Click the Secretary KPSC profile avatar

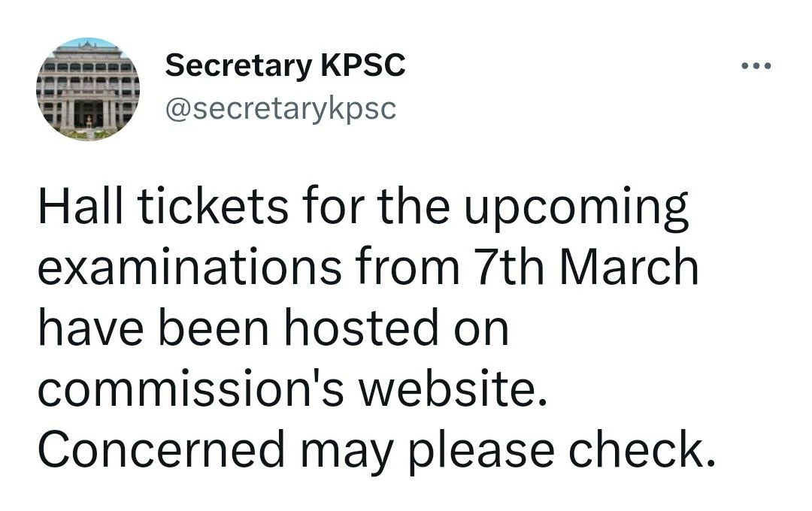88,88
